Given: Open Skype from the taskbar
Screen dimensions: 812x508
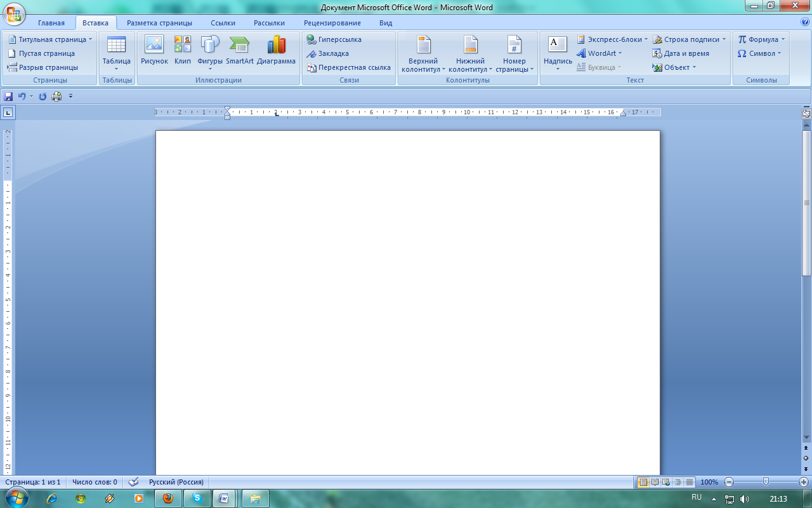Looking at the screenshot, I should 197,498.
